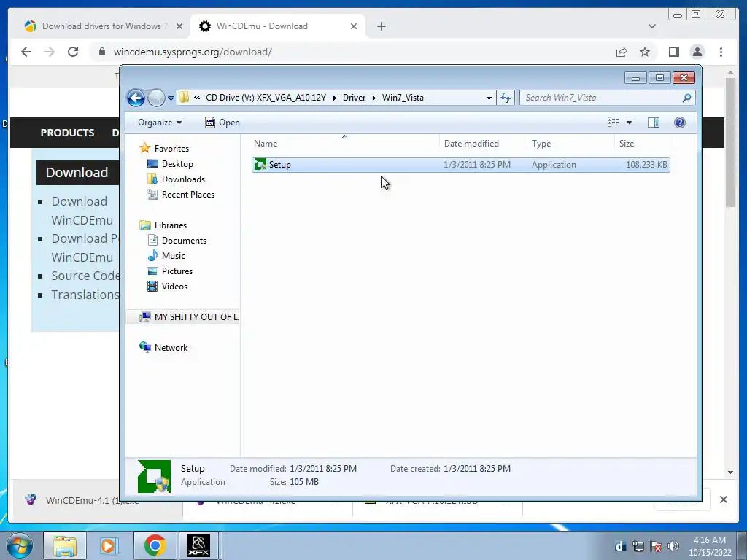Screen dimensions: 747x560
Task: Click Chrome browser forward arrow
Action: (x=50, y=52)
